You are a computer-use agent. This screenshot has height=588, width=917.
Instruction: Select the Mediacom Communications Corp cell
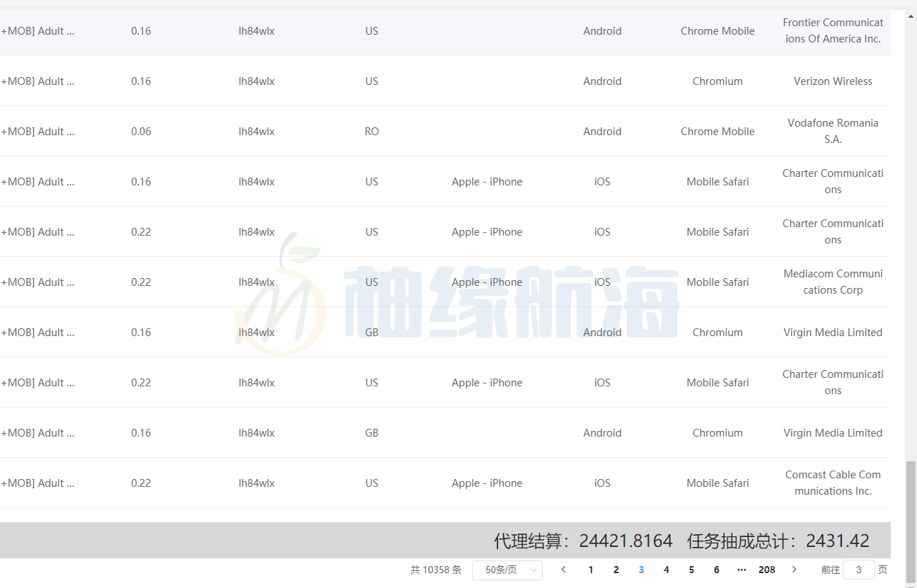[x=833, y=282]
